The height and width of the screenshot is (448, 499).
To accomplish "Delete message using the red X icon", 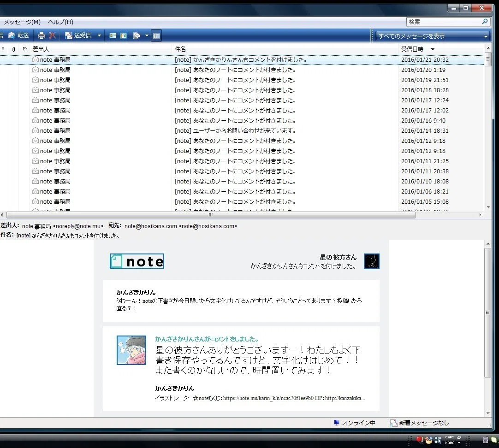I will (x=53, y=35).
